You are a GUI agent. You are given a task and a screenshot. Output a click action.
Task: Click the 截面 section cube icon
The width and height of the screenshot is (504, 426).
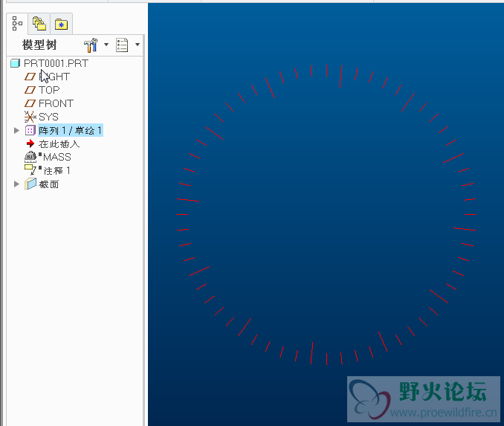30,184
